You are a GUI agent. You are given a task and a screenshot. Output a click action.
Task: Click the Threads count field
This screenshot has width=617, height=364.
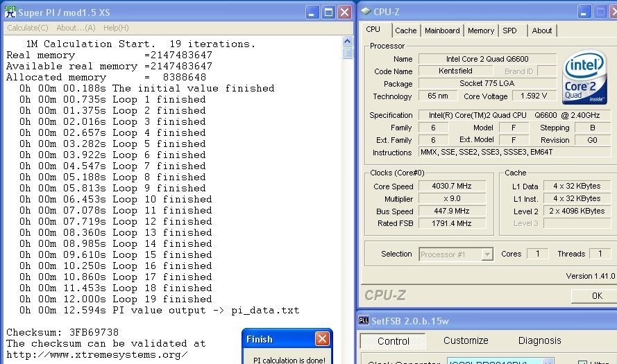600,254
